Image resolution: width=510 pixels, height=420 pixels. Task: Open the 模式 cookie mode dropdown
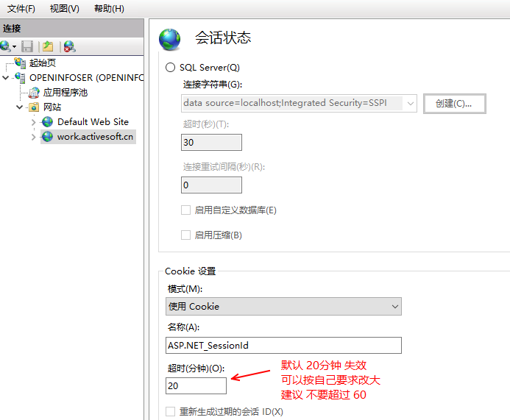click(x=283, y=306)
